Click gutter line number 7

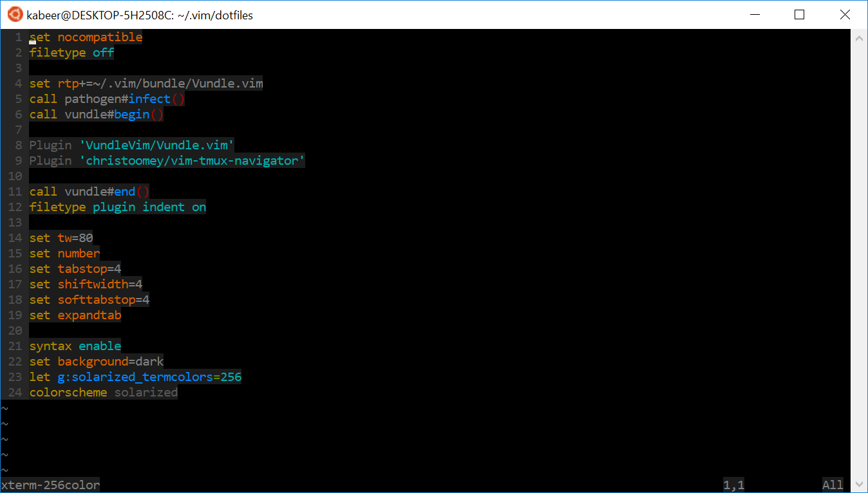coord(19,130)
